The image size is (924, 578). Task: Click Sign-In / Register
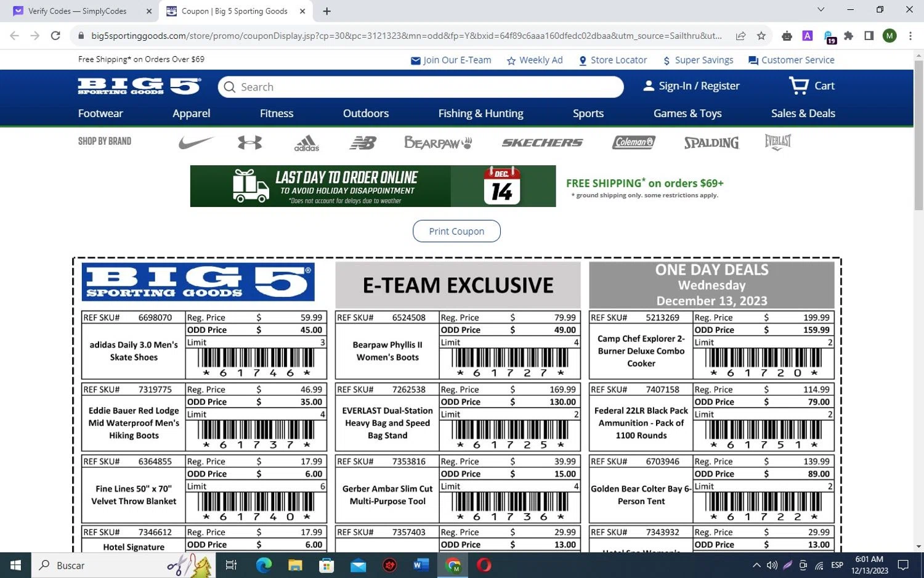point(691,86)
